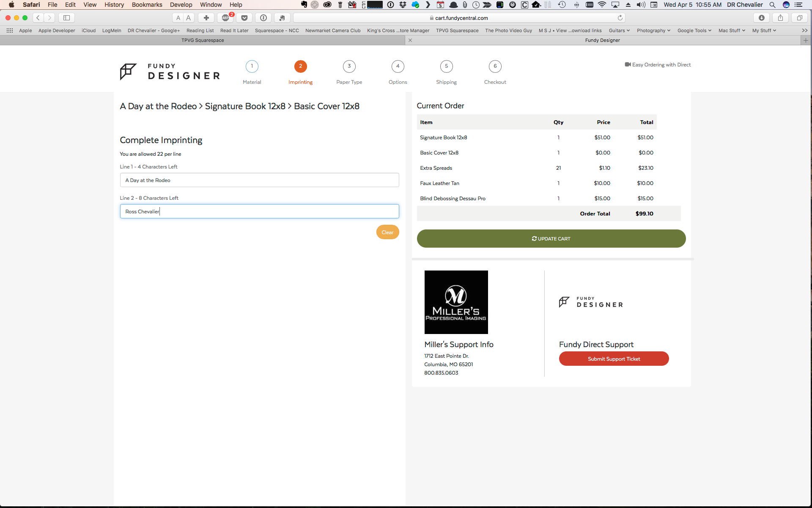Toggle the Safari sidebar button
This screenshot has height=508, width=812.
(66, 18)
